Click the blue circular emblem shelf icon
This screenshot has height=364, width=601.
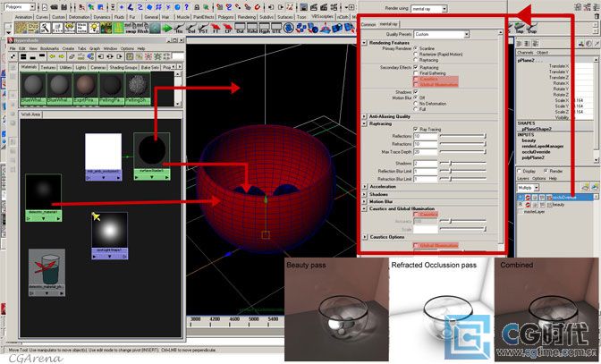[x=289, y=28]
